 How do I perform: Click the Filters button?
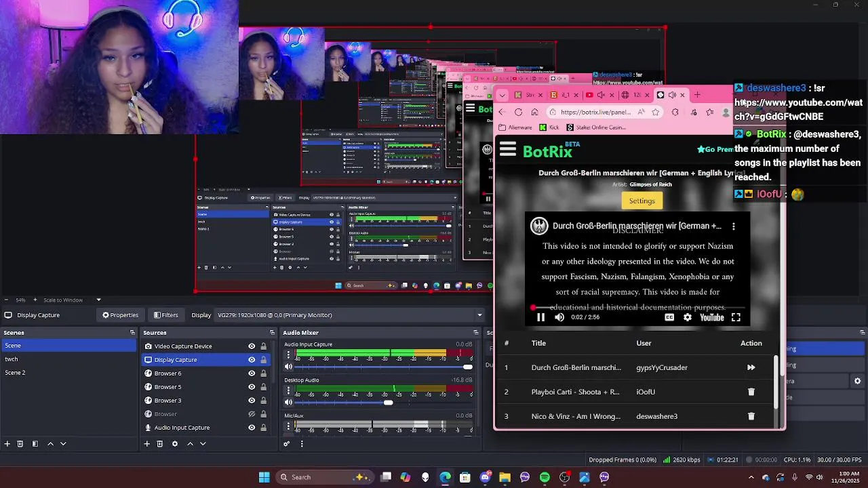click(165, 315)
